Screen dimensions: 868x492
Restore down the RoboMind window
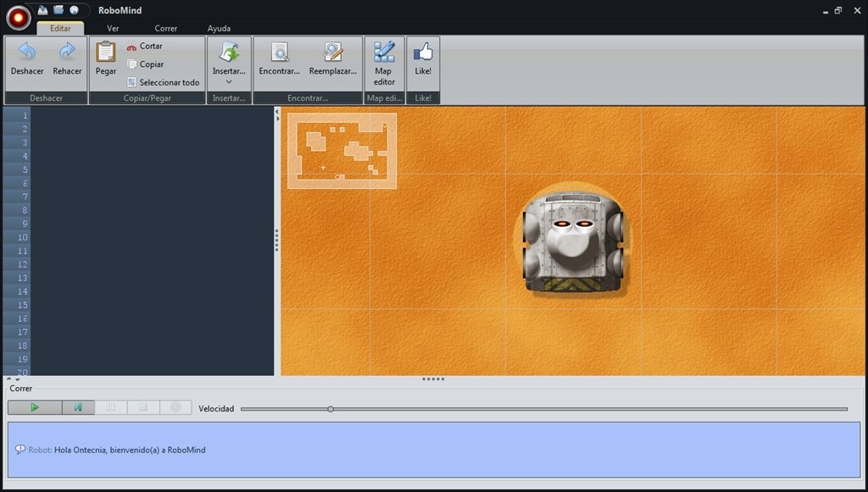(x=838, y=10)
